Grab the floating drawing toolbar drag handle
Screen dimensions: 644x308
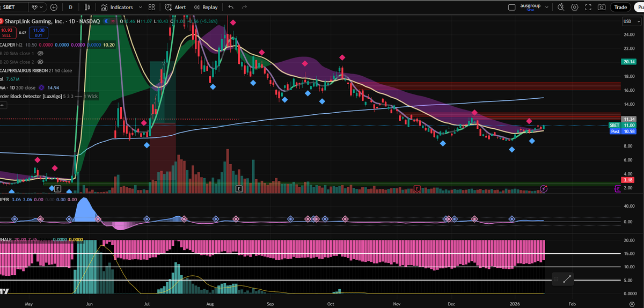(x=557, y=278)
